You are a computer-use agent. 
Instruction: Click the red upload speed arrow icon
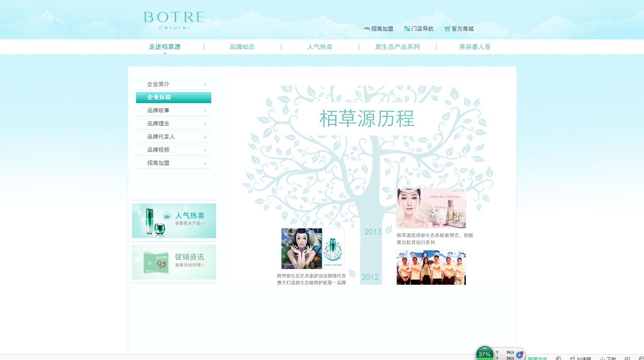[497, 352]
